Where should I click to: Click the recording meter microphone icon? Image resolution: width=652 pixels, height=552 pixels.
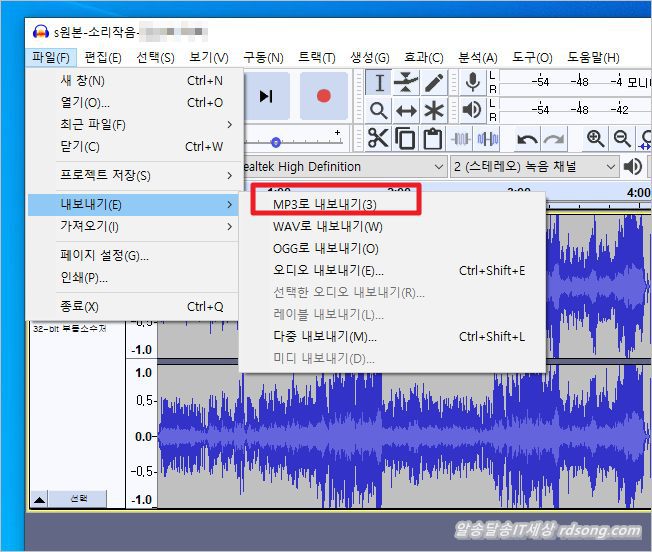pos(472,82)
